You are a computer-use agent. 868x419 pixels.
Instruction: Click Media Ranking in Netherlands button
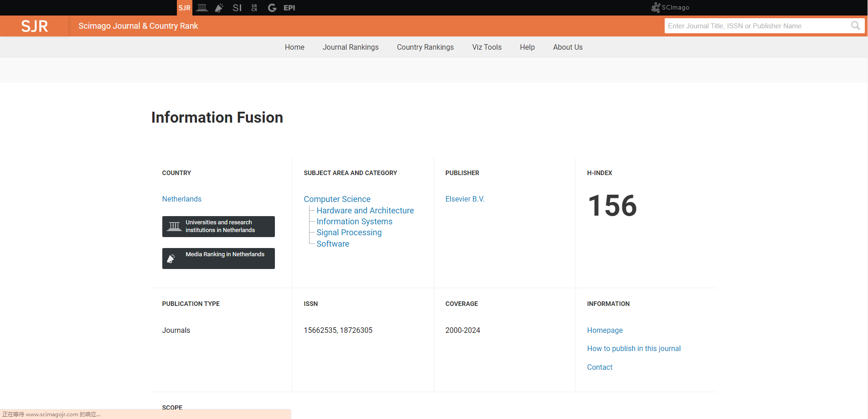(x=218, y=259)
